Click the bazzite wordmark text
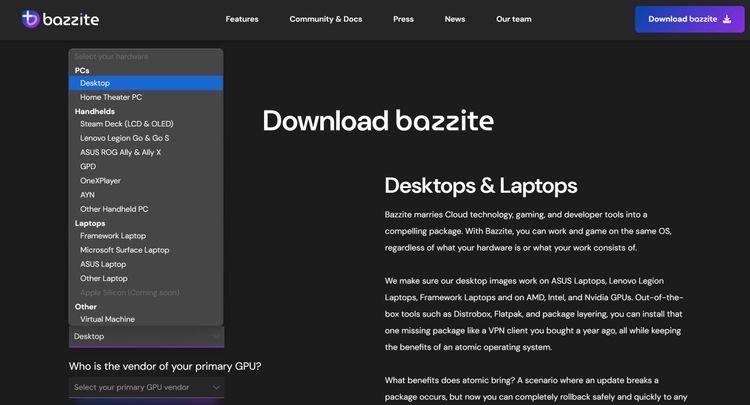Image resolution: width=750 pixels, height=405 pixels. click(71, 20)
